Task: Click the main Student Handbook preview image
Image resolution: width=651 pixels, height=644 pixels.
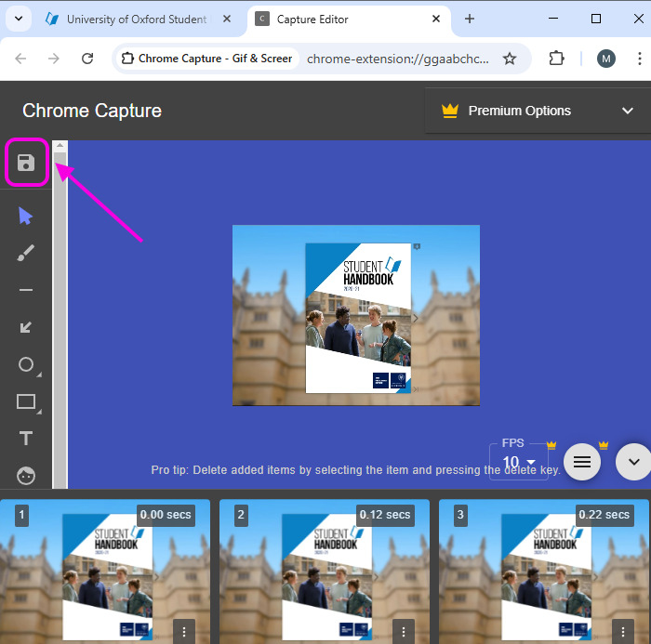Action: 356,315
